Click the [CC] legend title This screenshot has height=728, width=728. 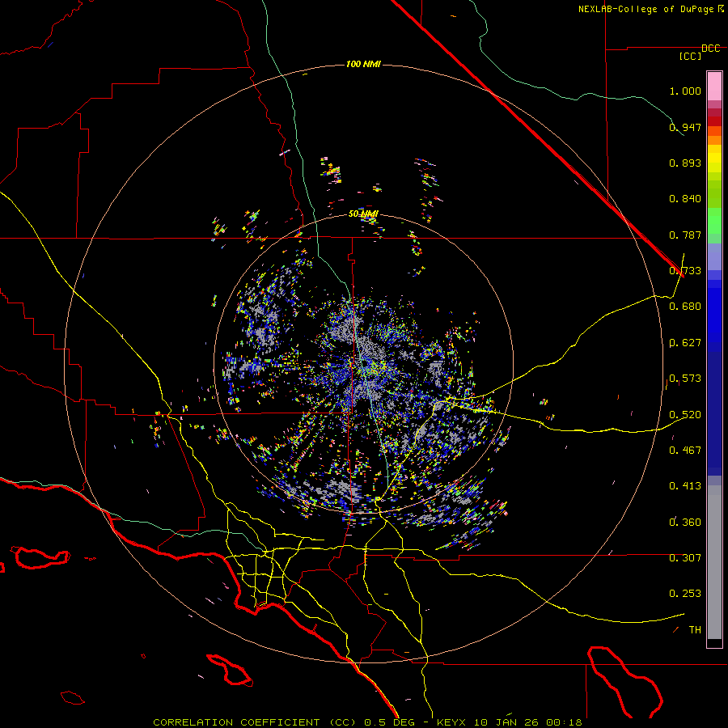pos(691,56)
